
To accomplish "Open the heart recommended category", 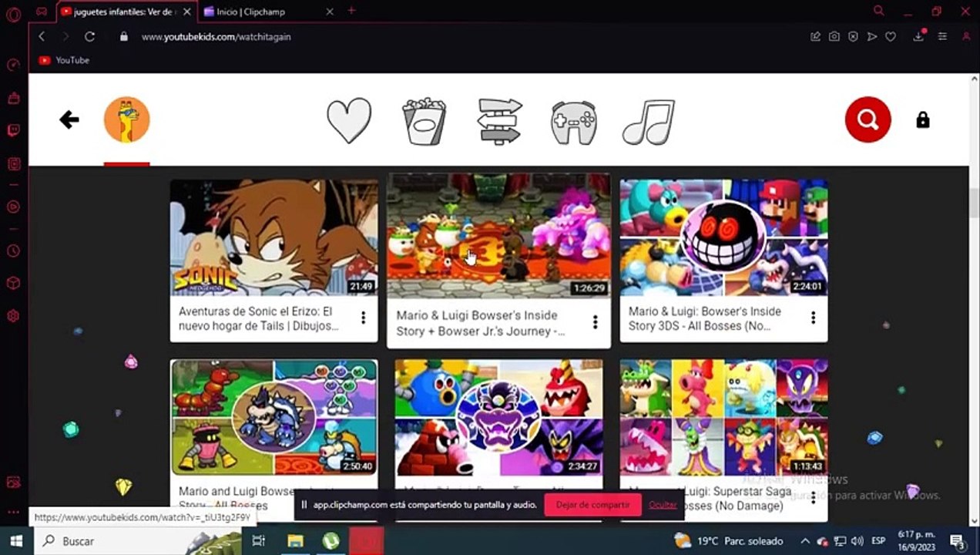I will tap(349, 121).
